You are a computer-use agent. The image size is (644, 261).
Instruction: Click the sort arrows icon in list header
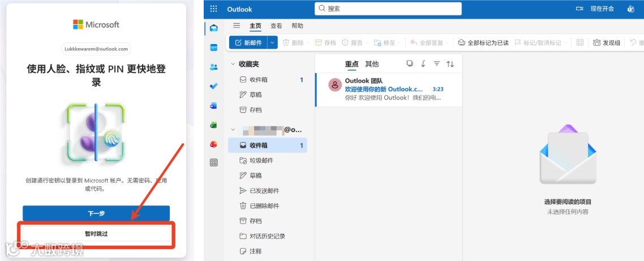point(450,64)
